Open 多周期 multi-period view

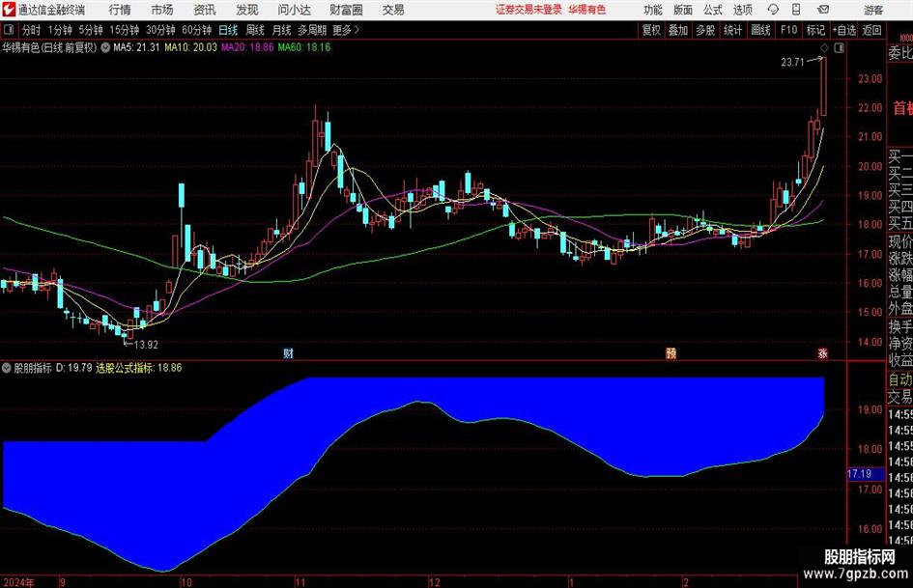312,30
